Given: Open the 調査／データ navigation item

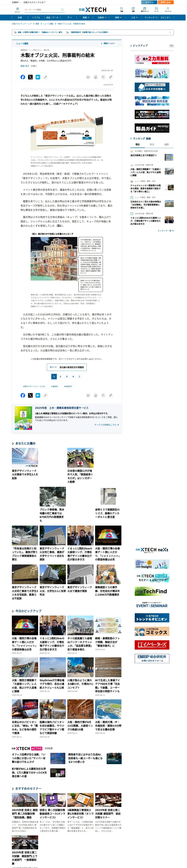Looking at the screenshot, I should (52, 18).
